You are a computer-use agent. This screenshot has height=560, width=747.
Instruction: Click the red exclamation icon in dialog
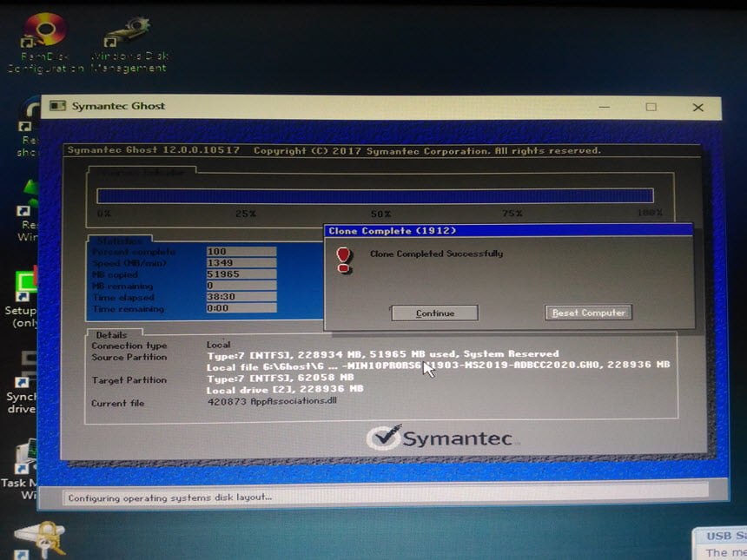(343, 260)
